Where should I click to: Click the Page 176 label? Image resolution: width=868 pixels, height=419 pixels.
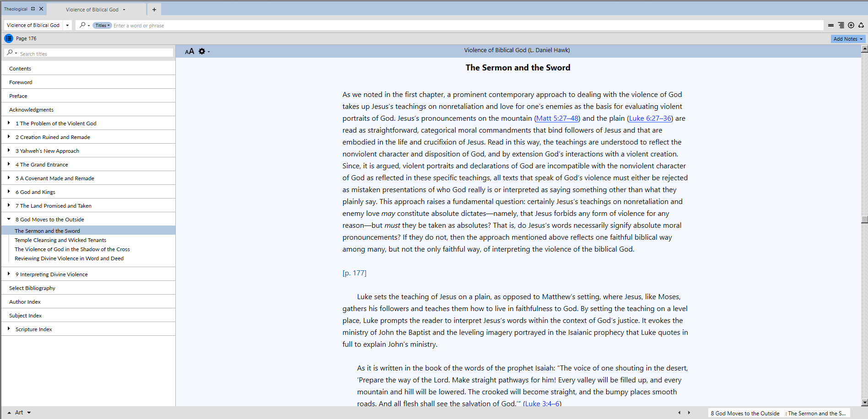point(26,38)
